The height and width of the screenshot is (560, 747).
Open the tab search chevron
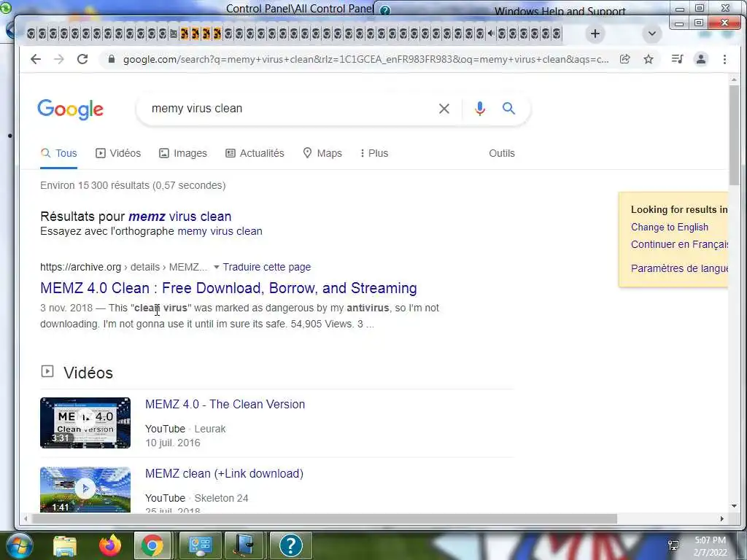point(652,34)
